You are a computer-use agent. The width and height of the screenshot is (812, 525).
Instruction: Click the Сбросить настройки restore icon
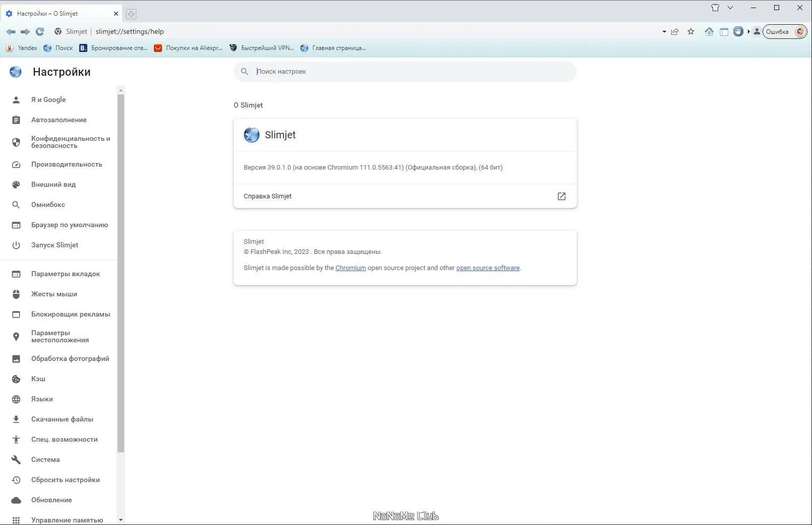(16, 480)
